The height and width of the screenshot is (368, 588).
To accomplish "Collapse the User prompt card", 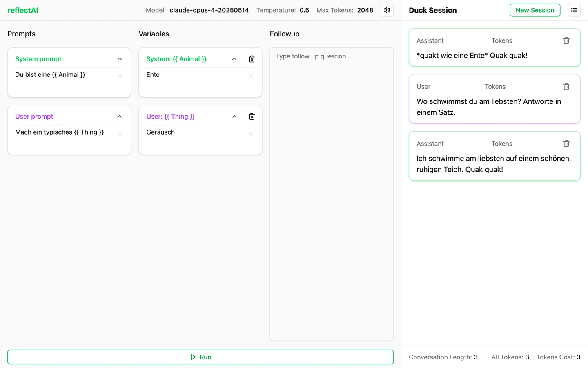I will [x=120, y=117].
